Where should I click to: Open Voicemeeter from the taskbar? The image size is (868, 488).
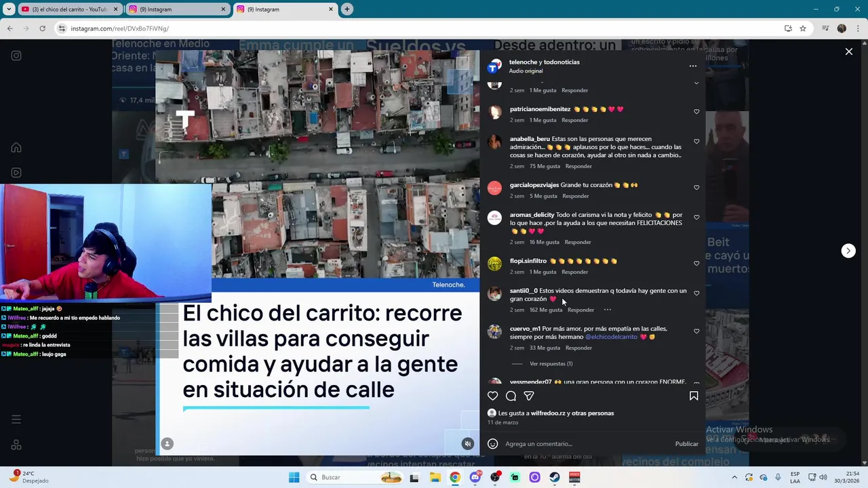pos(574,477)
